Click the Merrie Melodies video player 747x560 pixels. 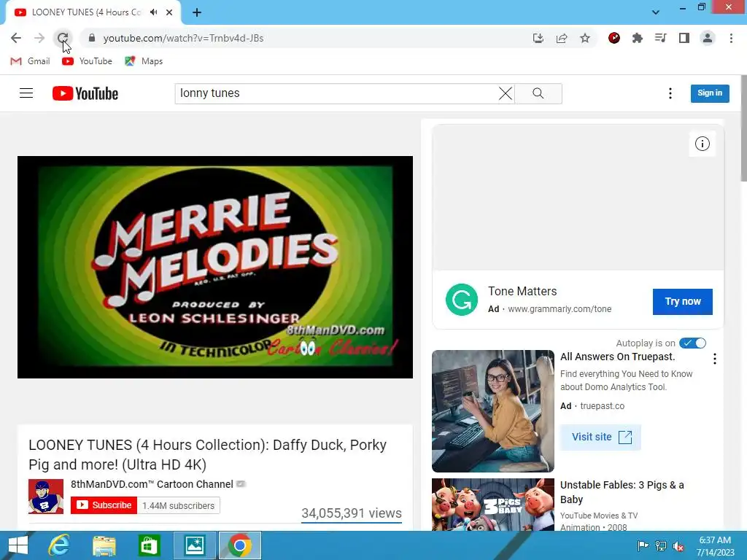coord(215,267)
